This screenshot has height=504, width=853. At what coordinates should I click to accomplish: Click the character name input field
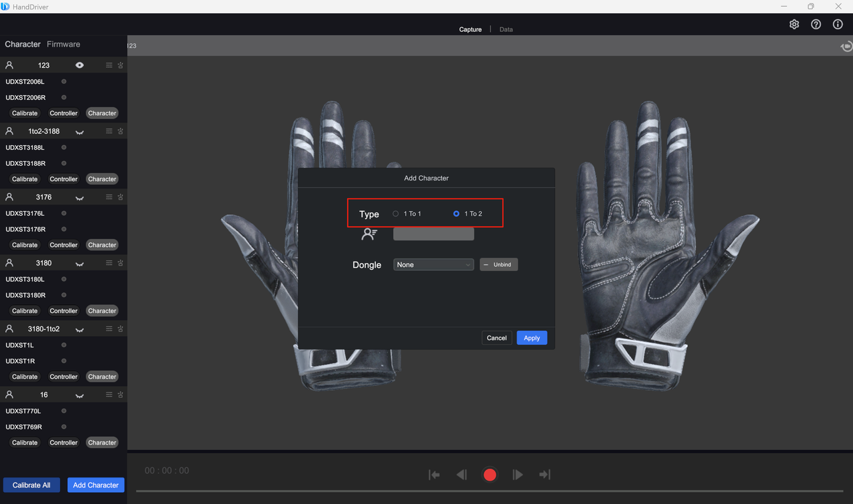pyautogui.click(x=433, y=234)
